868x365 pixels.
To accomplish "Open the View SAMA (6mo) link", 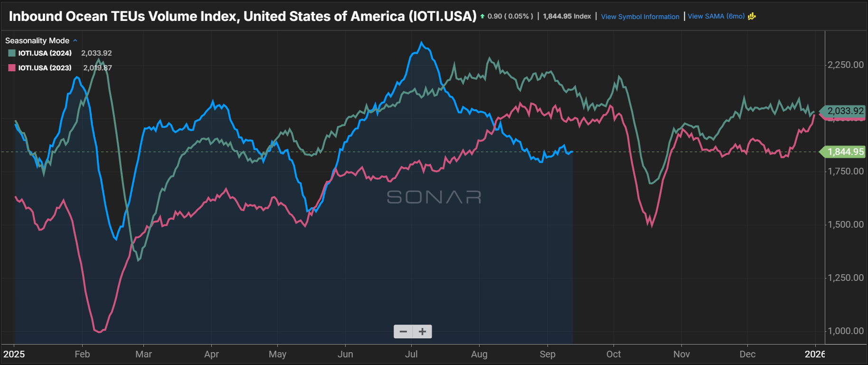I will pos(716,16).
